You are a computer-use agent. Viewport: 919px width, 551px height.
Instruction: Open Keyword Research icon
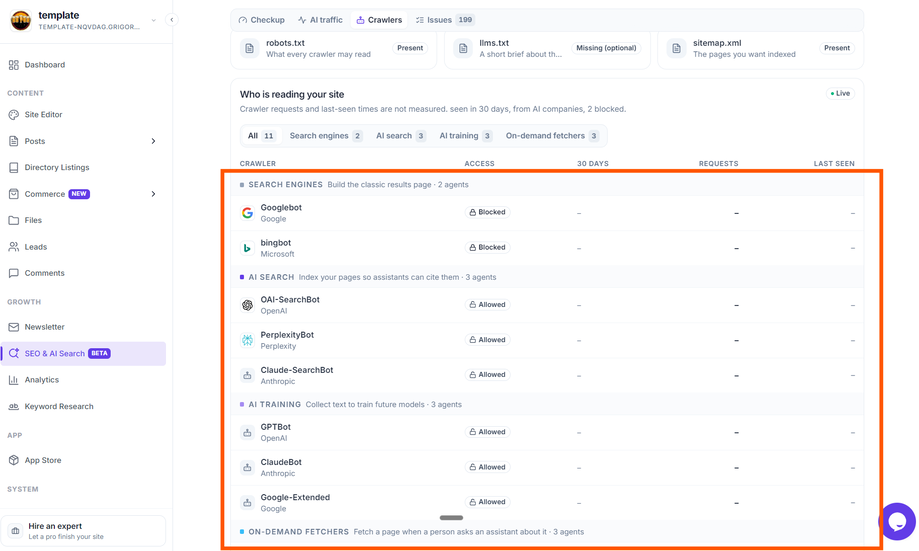point(13,406)
